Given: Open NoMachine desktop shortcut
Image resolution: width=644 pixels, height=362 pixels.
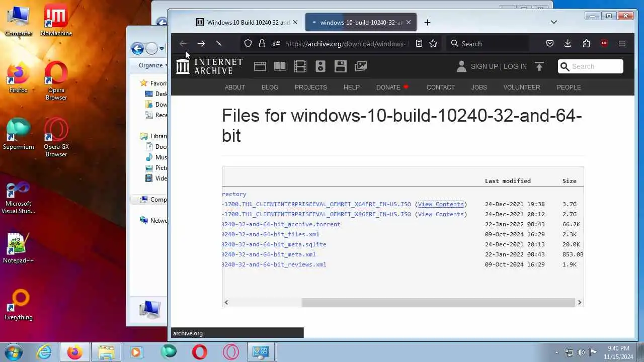Looking at the screenshot, I should tap(56, 21).
